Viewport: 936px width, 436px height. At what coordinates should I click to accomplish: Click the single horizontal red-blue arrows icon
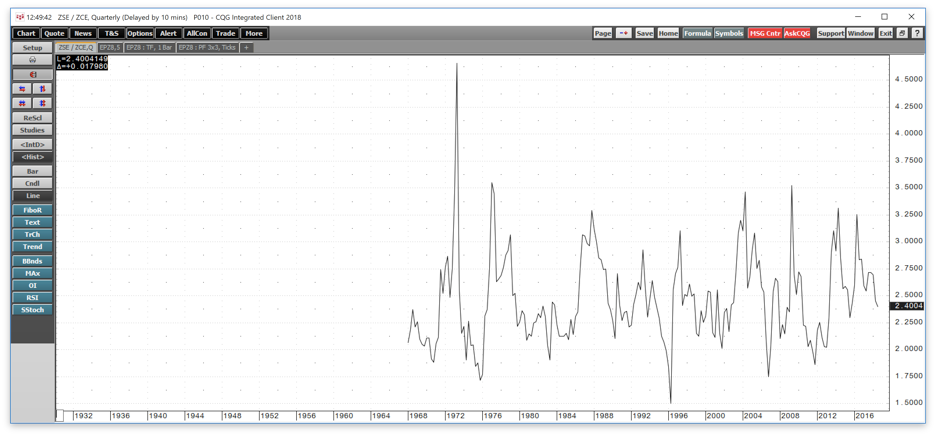coord(22,88)
